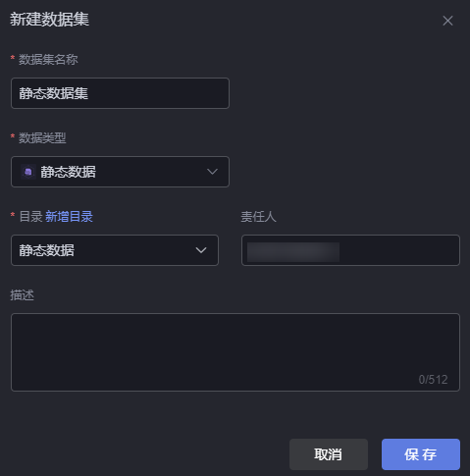Expand the 数据类型 dropdown chevron
The image size is (470, 476).
pos(212,172)
